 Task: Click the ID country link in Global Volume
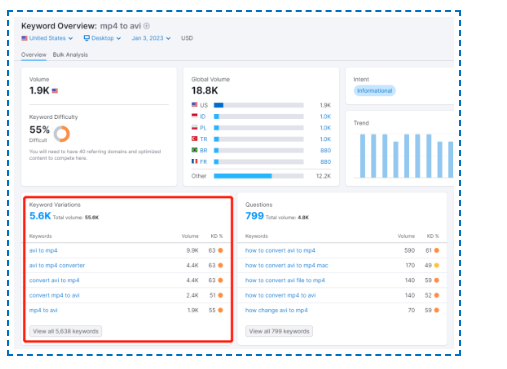(x=203, y=117)
